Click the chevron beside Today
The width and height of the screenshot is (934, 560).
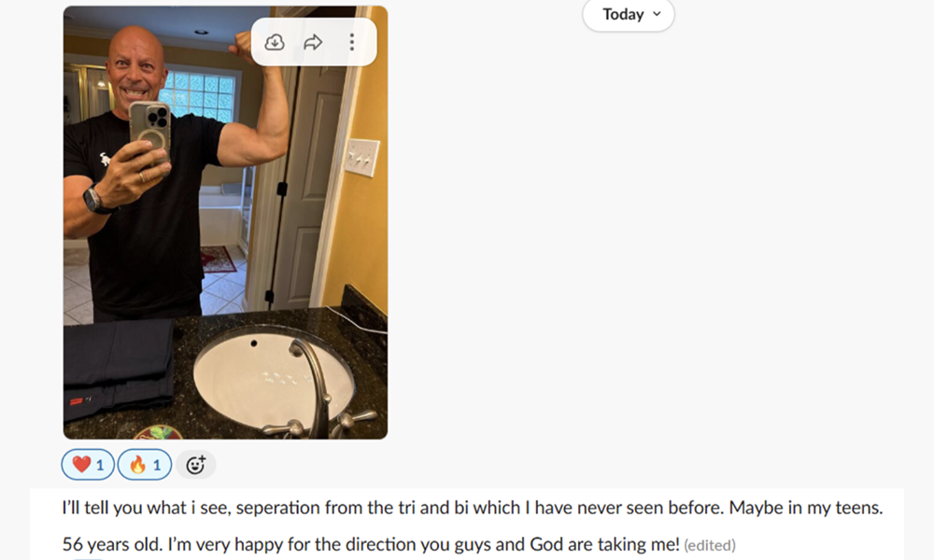click(657, 14)
